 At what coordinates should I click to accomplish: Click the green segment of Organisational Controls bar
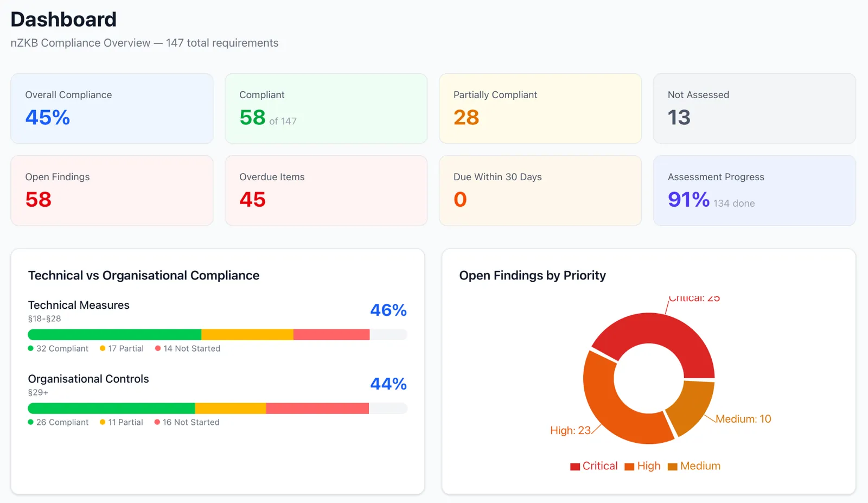pos(111,408)
